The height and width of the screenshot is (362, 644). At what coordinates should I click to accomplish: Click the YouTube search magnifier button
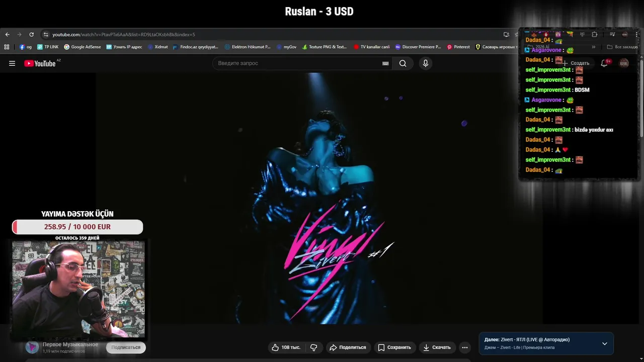click(x=403, y=63)
